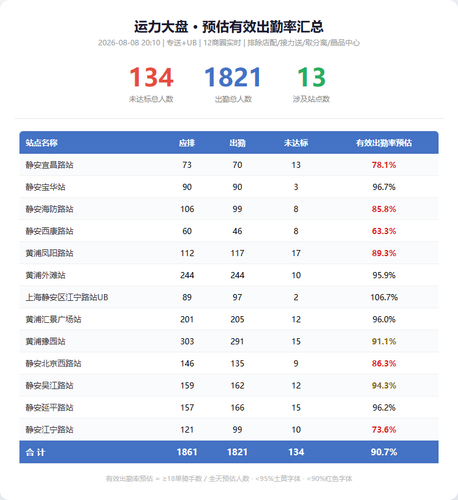458x500 pixels.
Task: Click the 95.9% rate for 黄浦外滩站
Action: click(384, 275)
